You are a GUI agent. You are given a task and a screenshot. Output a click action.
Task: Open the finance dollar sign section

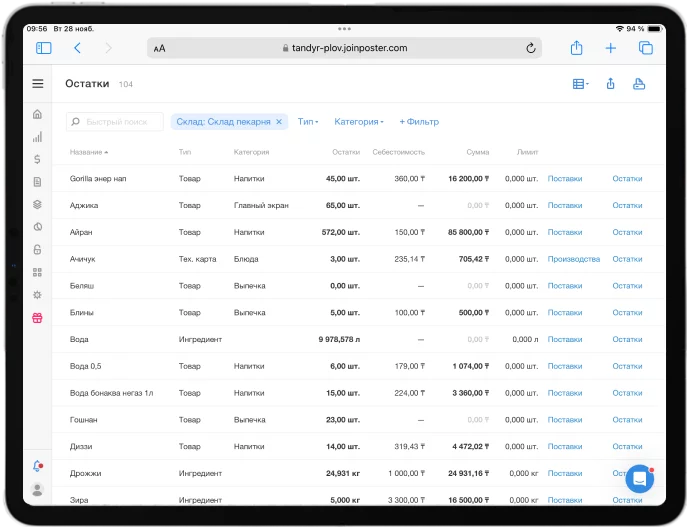(x=38, y=159)
